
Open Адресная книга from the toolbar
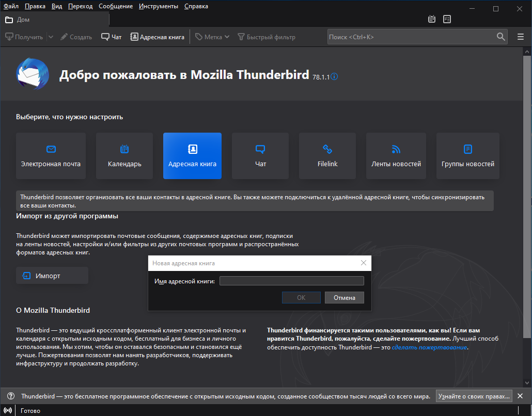(158, 37)
